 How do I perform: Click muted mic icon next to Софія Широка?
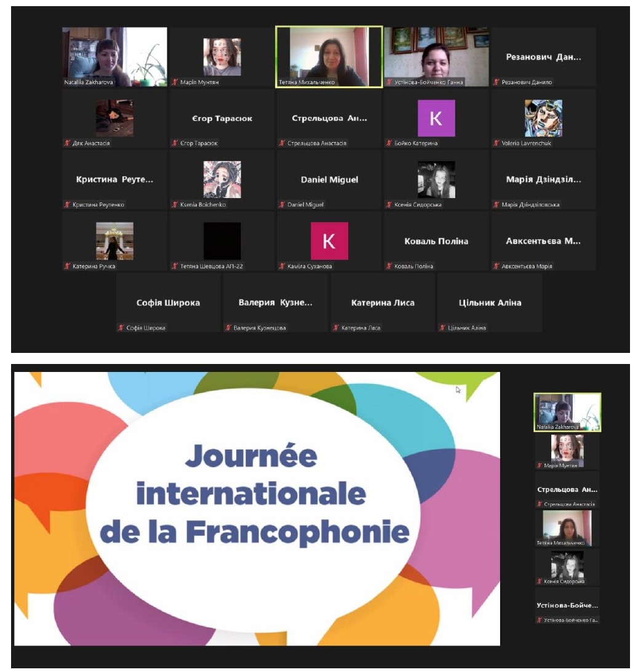[x=121, y=328]
